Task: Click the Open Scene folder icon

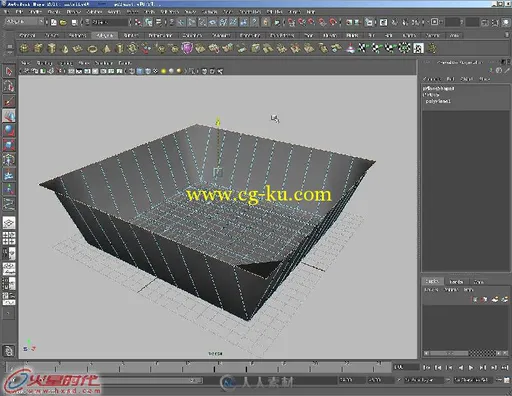Action: (x=63, y=22)
